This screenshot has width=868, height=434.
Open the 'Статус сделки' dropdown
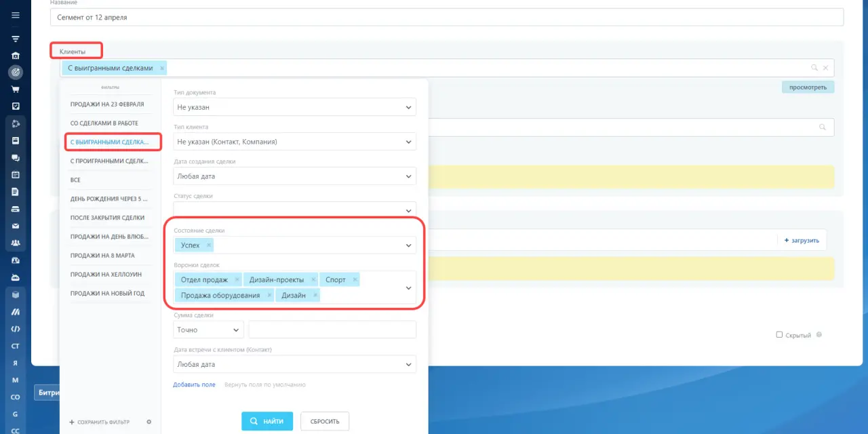click(294, 209)
